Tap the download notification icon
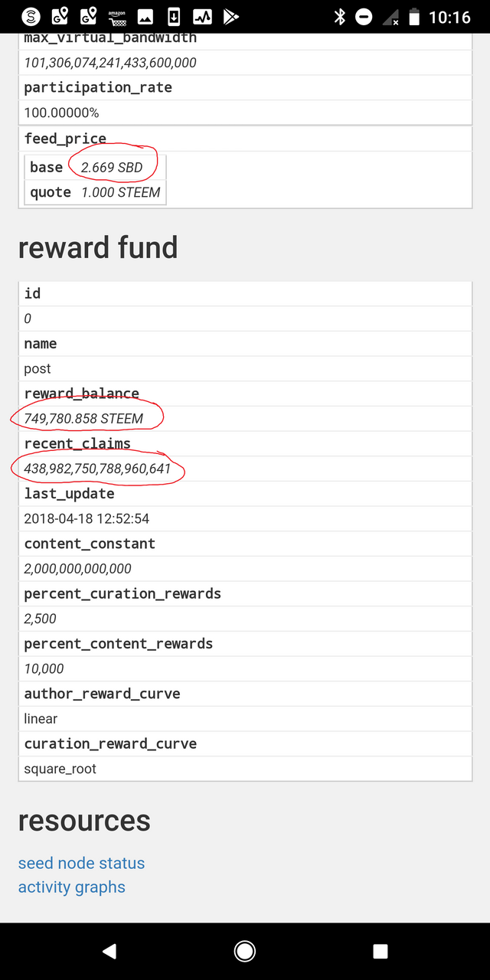 (174, 16)
